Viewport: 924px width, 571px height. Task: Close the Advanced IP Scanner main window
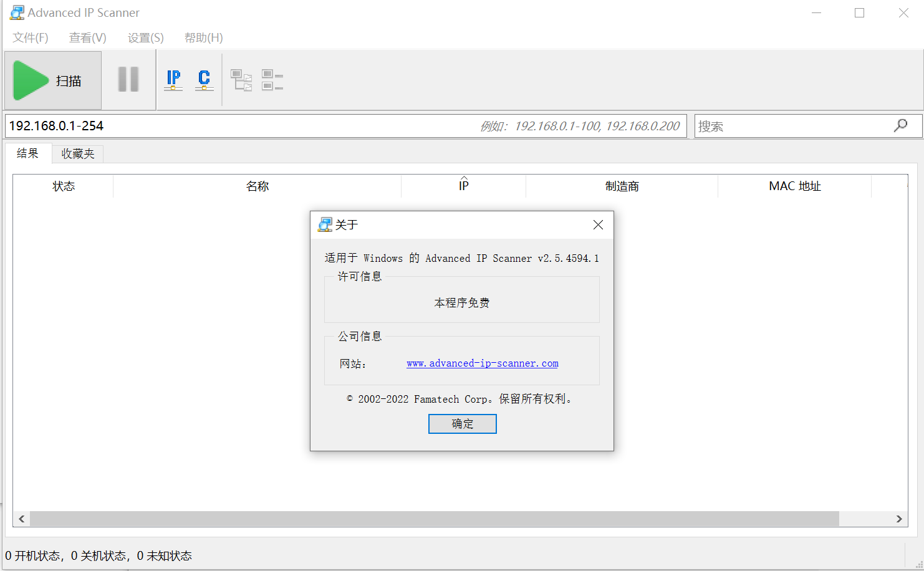pyautogui.click(x=903, y=12)
